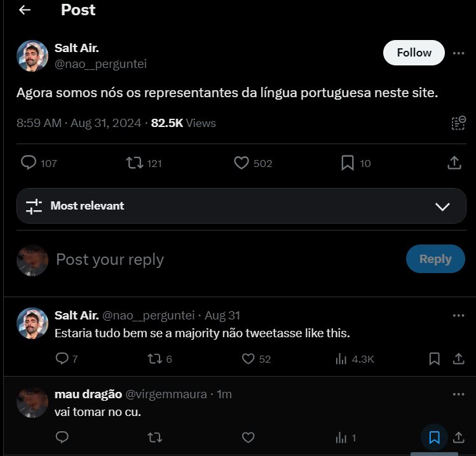Image resolution: width=476 pixels, height=456 pixels.
Task: Open the @virgemmaura profile link
Action: coord(166,394)
